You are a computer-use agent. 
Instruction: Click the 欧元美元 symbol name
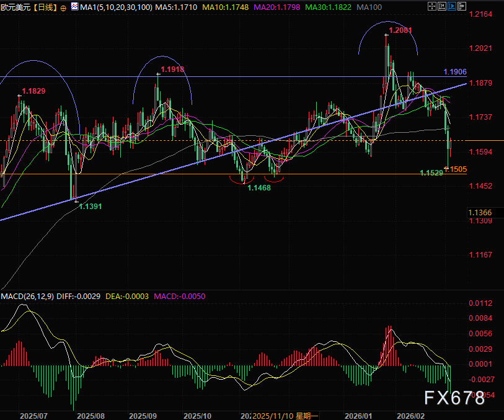15,8
